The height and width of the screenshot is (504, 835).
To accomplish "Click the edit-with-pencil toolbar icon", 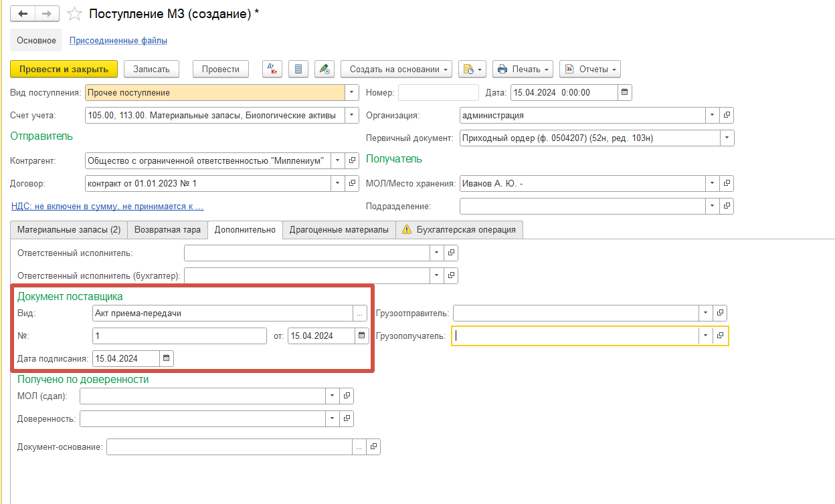I will [x=324, y=69].
